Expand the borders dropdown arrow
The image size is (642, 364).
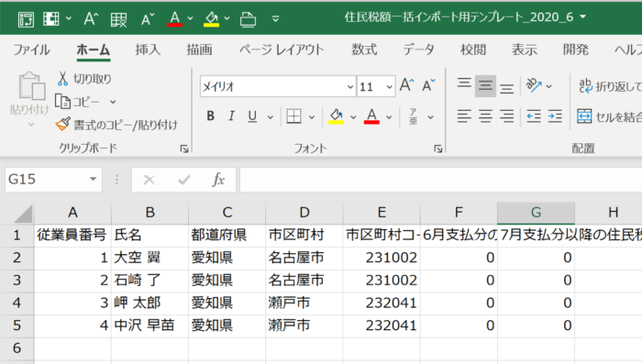click(x=312, y=117)
